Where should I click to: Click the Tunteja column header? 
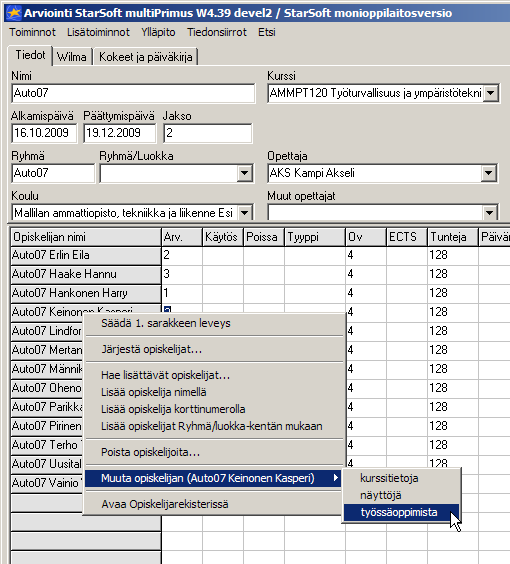tap(453, 237)
